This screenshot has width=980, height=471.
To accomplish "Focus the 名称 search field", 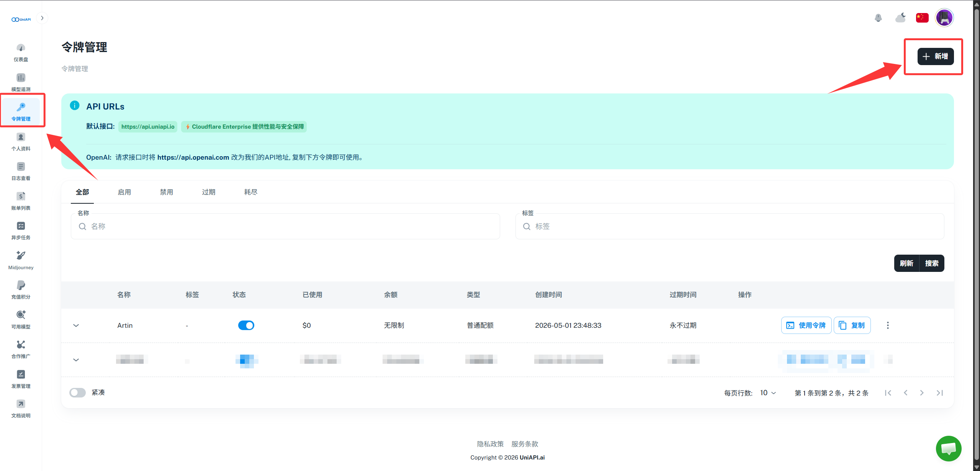I will point(285,226).
